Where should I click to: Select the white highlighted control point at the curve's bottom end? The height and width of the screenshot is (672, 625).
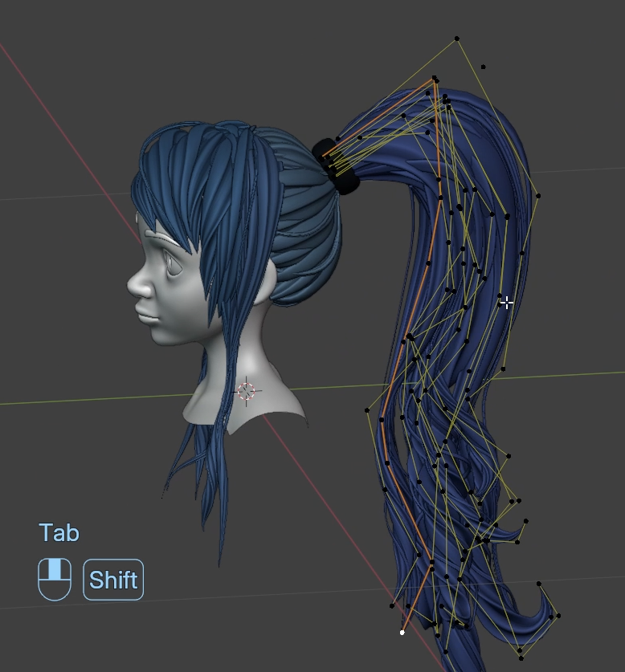pyautogui.click(x=402, y=633)
